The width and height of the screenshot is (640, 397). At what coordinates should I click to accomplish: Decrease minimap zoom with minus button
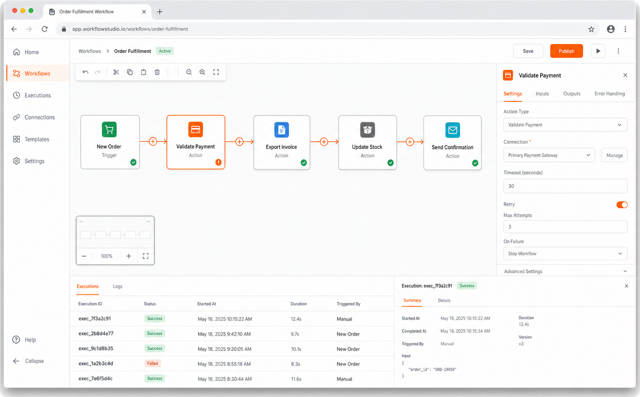point(84,256)
